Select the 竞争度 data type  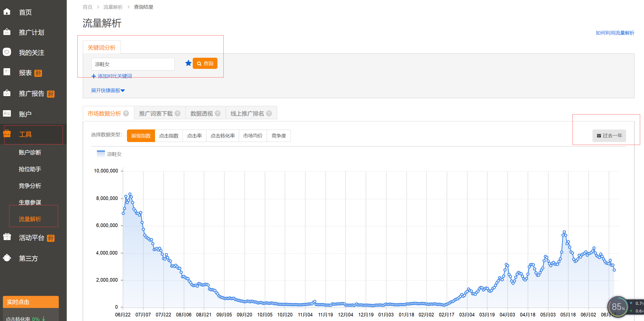(279, 136)
